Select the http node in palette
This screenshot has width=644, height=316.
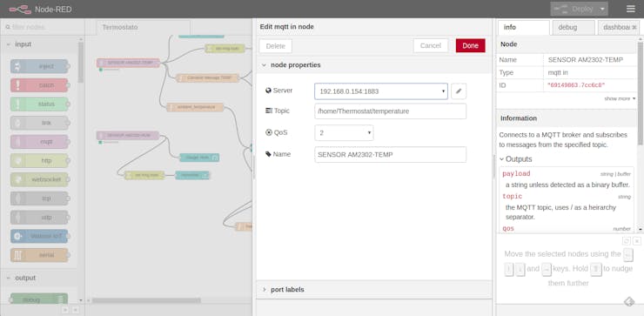40,161
